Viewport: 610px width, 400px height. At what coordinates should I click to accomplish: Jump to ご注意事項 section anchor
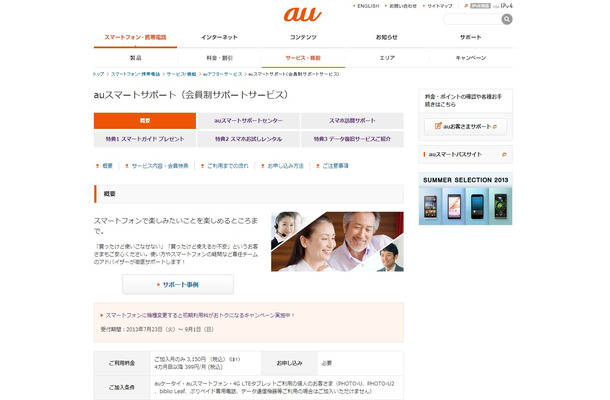[x=335, y=166]
